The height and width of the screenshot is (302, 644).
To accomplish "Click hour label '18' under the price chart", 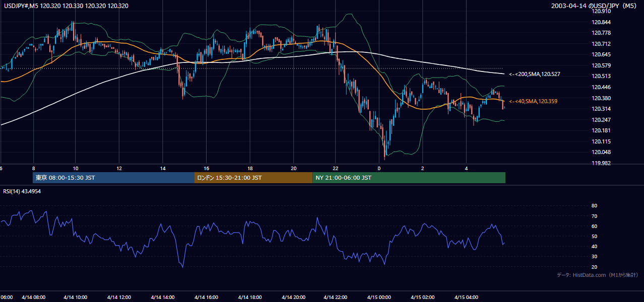I will coord(249,168).
